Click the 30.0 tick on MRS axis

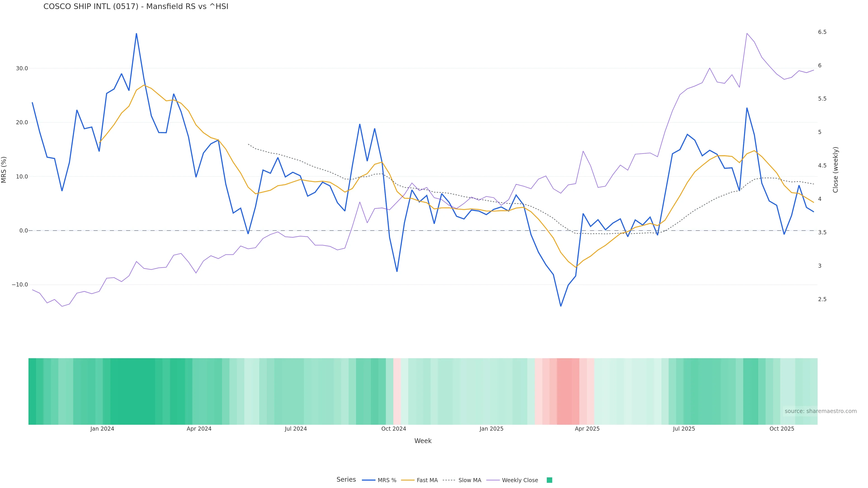click(x=22, y=68)
